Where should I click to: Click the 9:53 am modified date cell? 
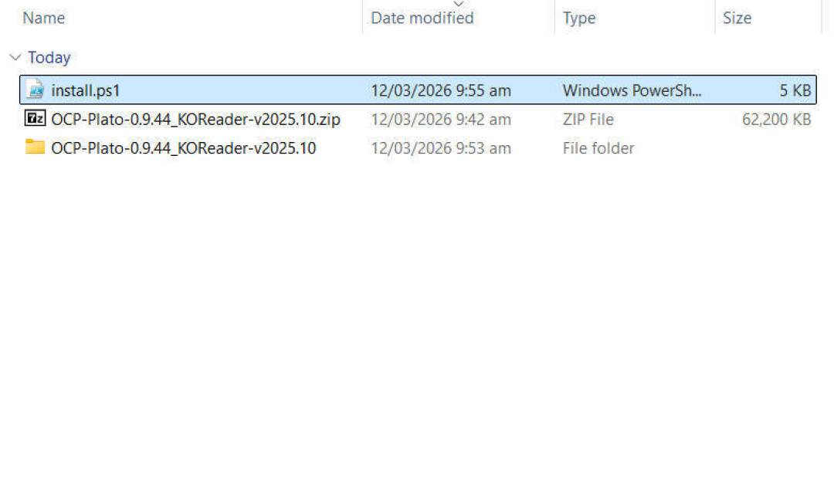pos(441,147)
